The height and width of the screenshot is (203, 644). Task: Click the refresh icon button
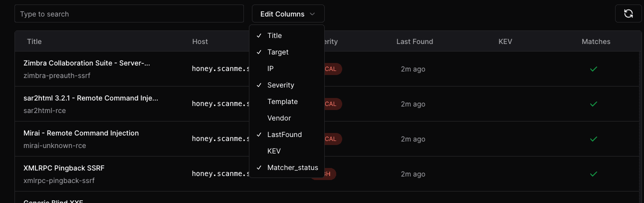coord(628,13)
